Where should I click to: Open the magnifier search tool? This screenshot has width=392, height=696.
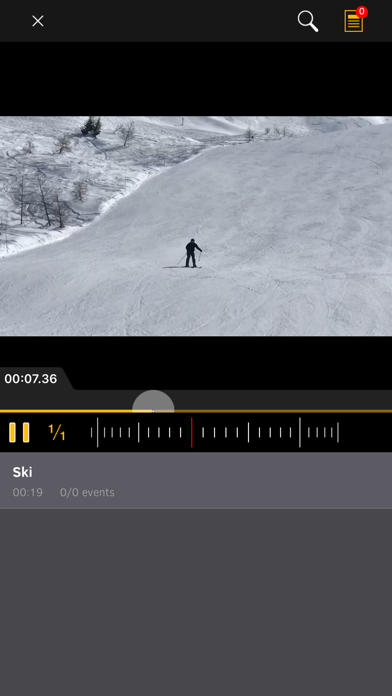(x=308, y=21)
